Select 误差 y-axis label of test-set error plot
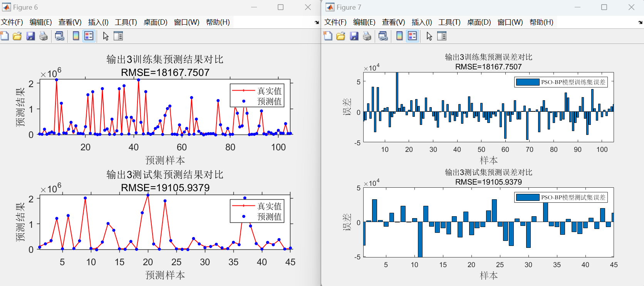This screenshot has height=286, width=644. (347, 222)
